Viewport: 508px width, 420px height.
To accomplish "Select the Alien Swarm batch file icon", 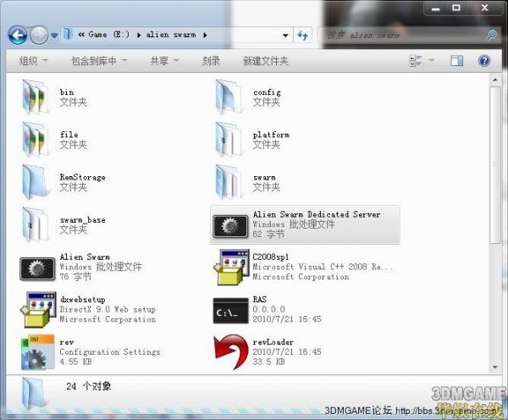I will pos(37,268).
